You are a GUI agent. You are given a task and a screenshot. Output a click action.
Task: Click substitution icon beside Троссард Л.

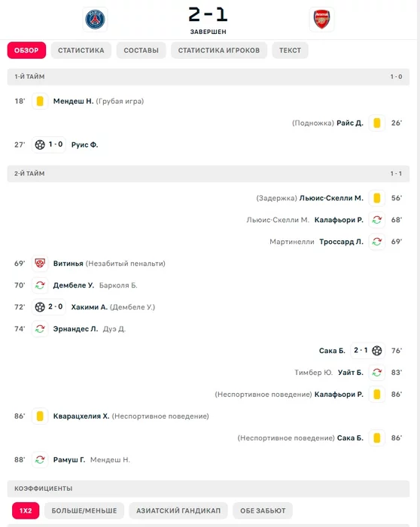[377, 242]
